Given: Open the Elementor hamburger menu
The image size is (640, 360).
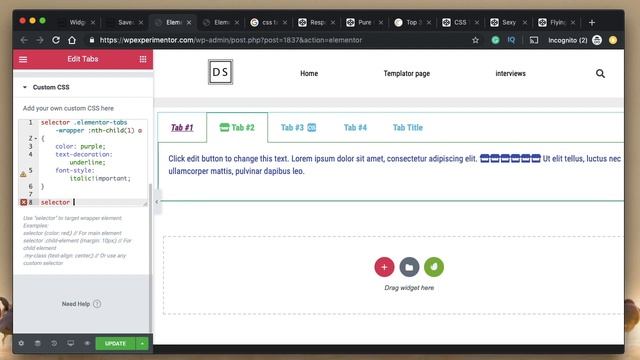Looking at the screenshot, I should pyautogui.click(x=23, y=60).
